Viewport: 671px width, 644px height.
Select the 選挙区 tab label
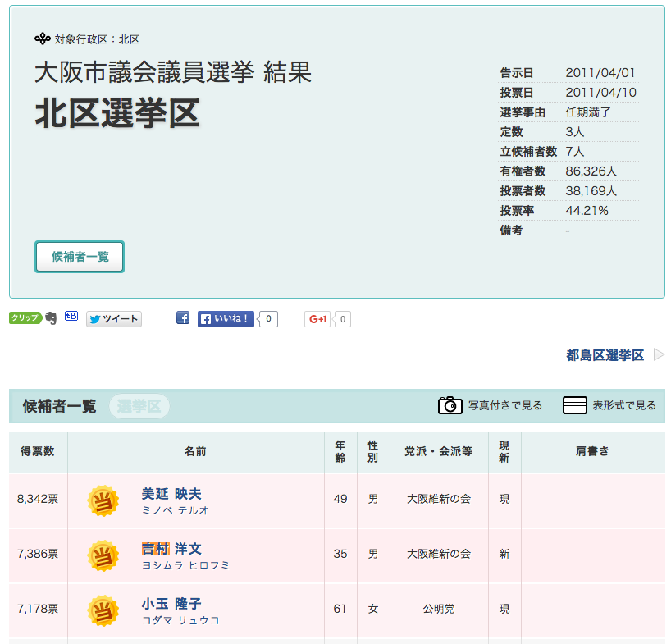point(139,406)
